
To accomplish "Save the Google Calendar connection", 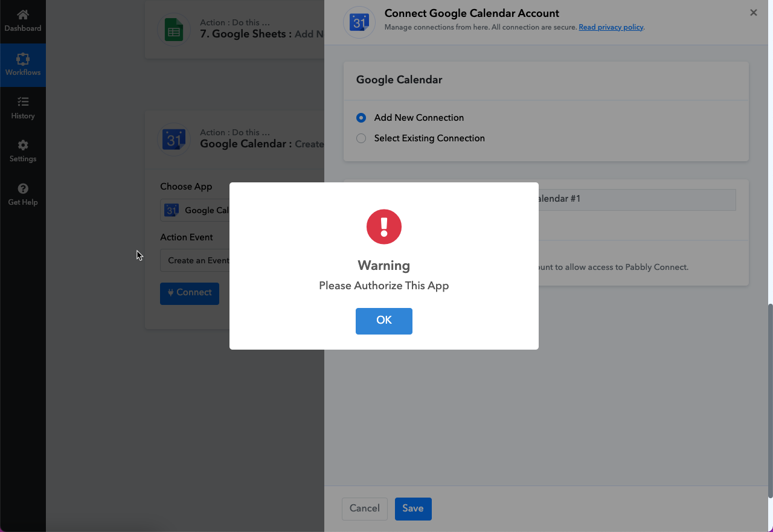I will pos(413,508).
